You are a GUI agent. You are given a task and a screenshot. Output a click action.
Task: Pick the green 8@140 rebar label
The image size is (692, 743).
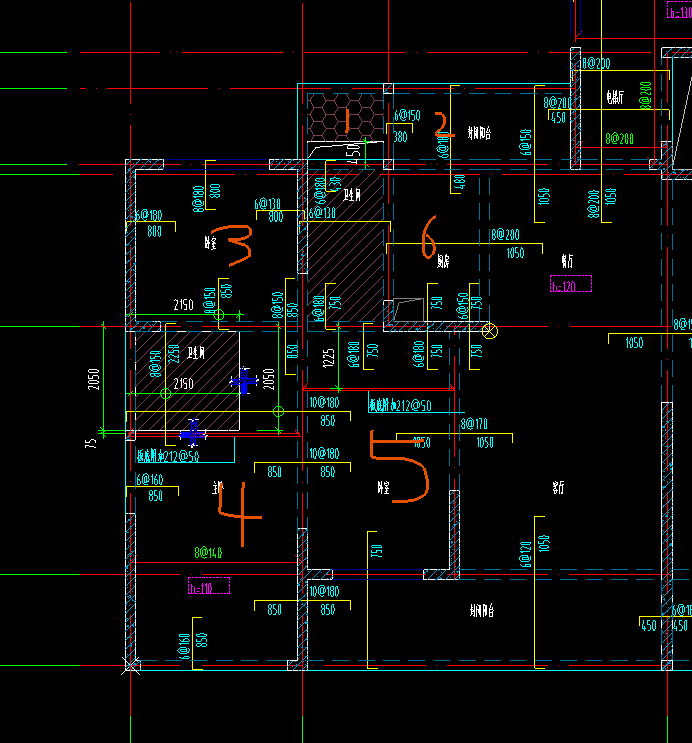[208, 553]
